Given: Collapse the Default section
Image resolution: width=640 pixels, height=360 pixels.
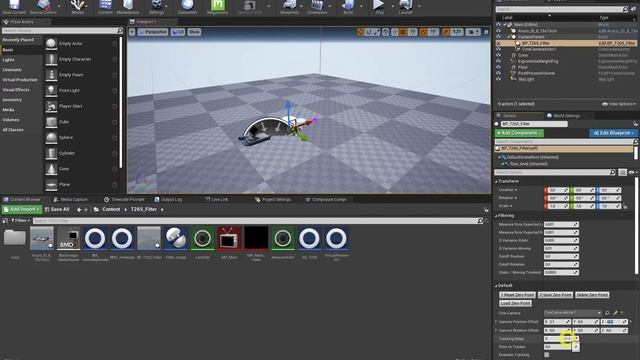Looking at the screenshot, I should tap(496, 285).
